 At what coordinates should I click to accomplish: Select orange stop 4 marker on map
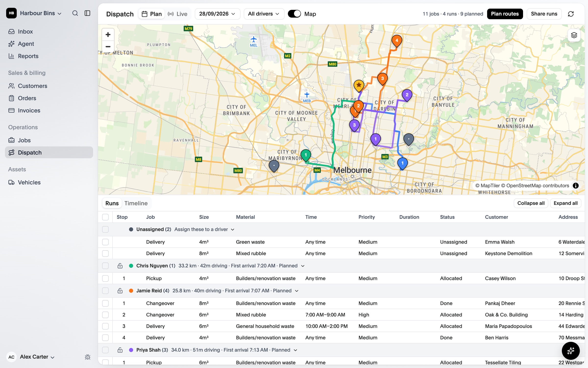(397, 41)
